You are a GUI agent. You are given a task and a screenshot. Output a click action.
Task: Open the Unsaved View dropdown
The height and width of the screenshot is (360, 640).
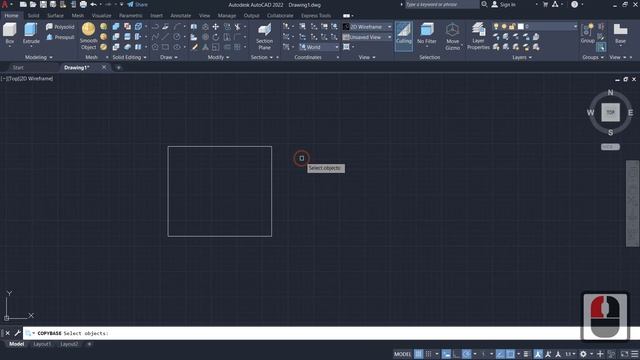click(367, 37)
